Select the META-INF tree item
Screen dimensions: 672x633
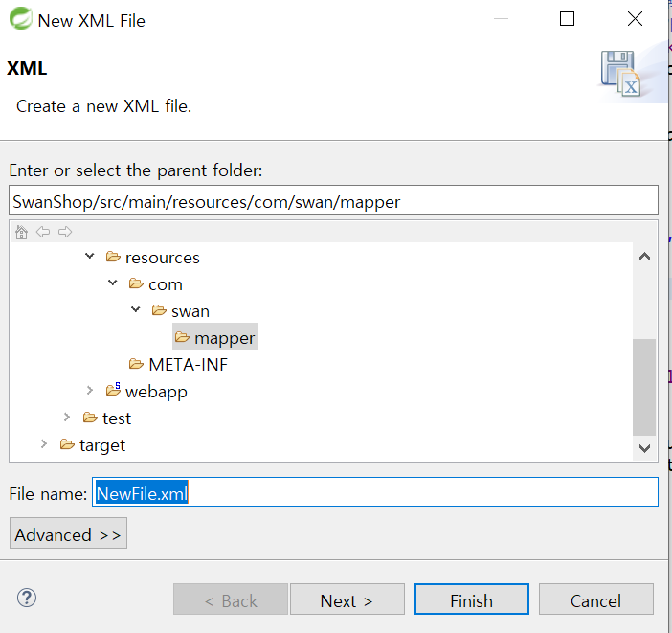[189, 365]
